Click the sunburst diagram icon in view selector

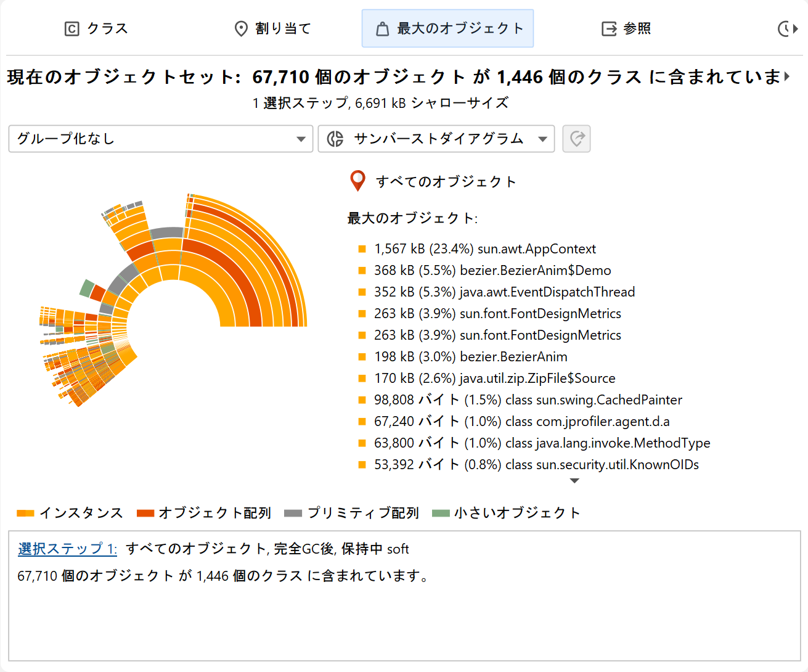tap(335, 139)
